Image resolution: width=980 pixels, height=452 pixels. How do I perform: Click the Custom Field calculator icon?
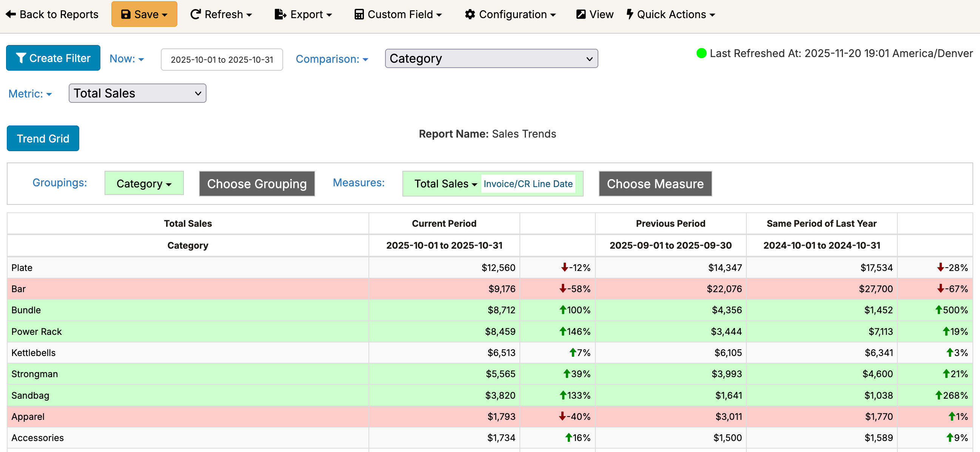pos(359,14)
